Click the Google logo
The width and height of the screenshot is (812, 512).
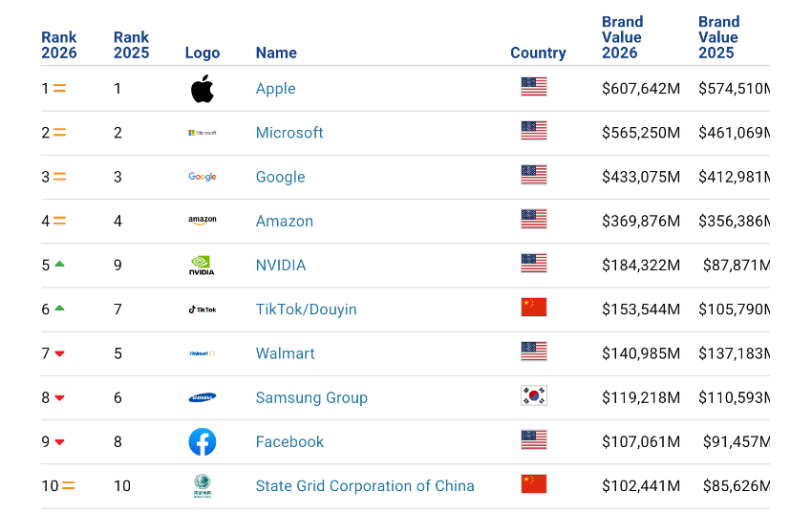tap(202, 177)
